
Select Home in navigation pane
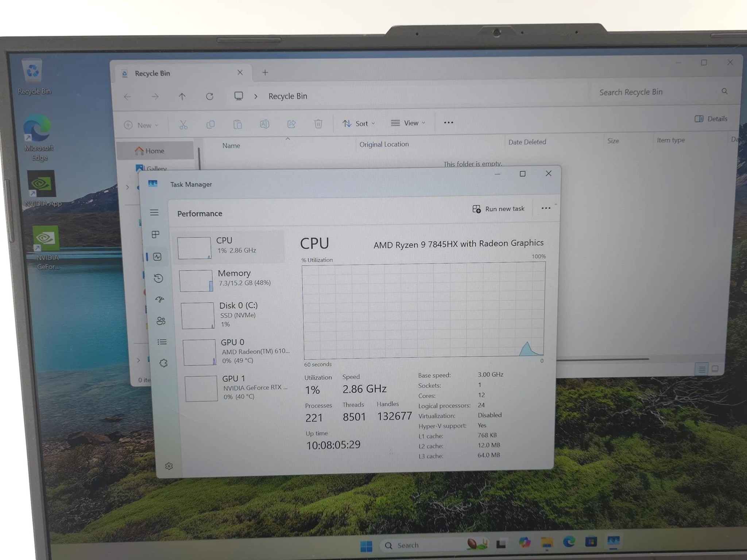point(155,151)
